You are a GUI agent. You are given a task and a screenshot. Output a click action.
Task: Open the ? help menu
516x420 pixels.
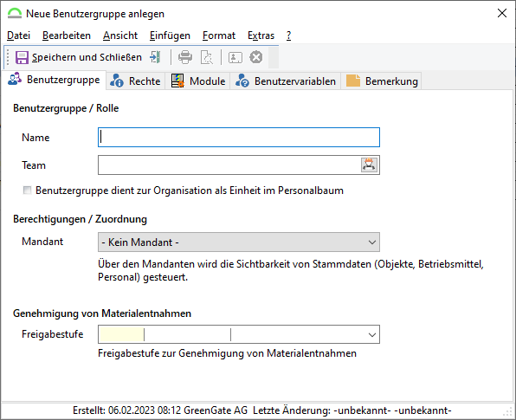tap(288, 36)
